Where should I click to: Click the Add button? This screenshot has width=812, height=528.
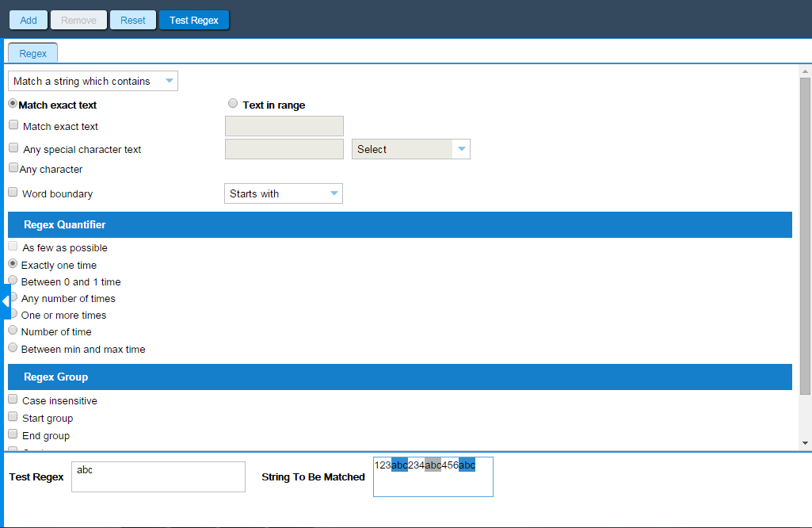[29, 20]
